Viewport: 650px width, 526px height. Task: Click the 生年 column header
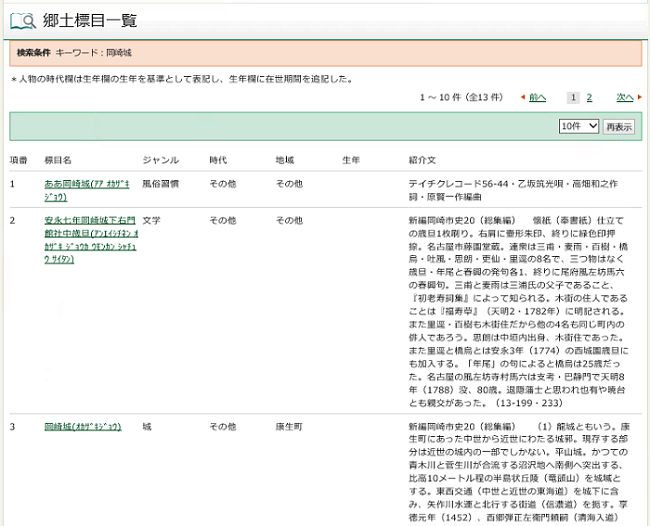pyautogui.click(x=351, y=159)
